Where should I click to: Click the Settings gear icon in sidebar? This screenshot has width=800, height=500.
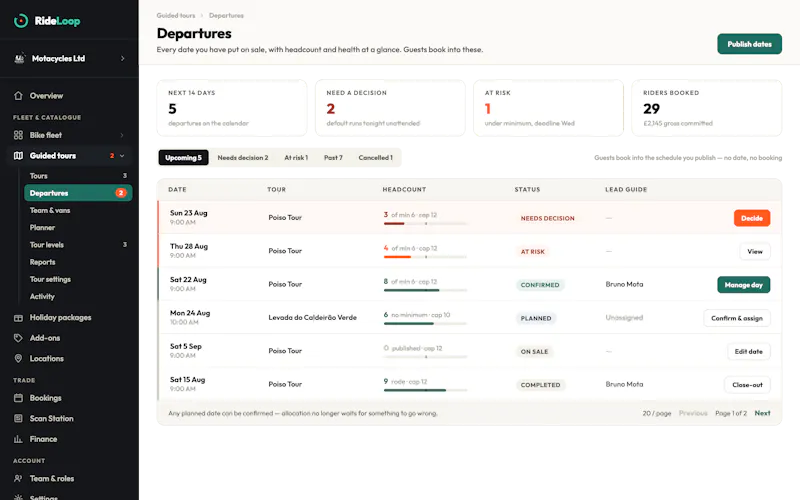[x=18, y=497]
